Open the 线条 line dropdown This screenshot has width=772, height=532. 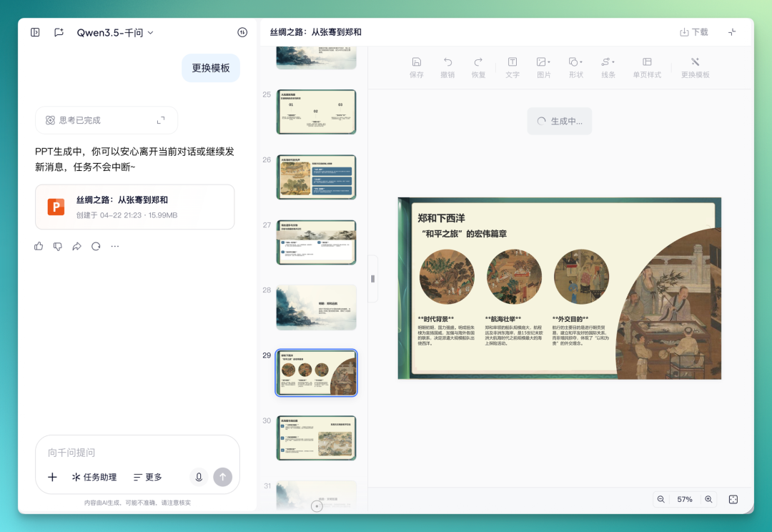pos(608,67)
